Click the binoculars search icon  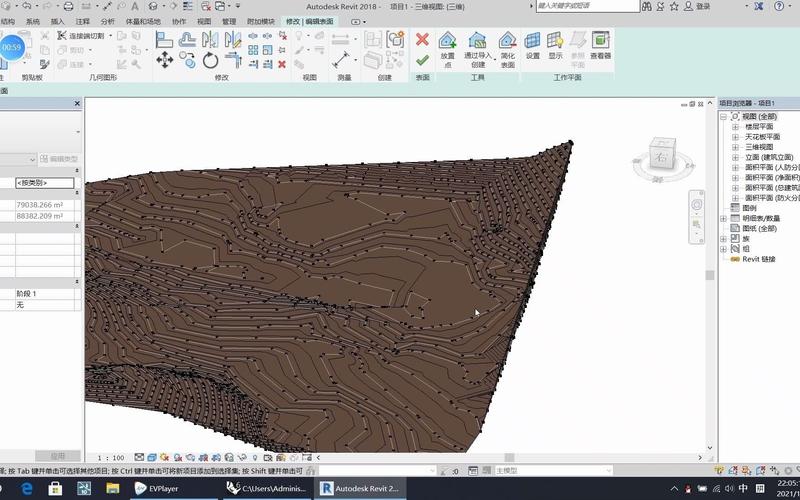click(647, 6)
